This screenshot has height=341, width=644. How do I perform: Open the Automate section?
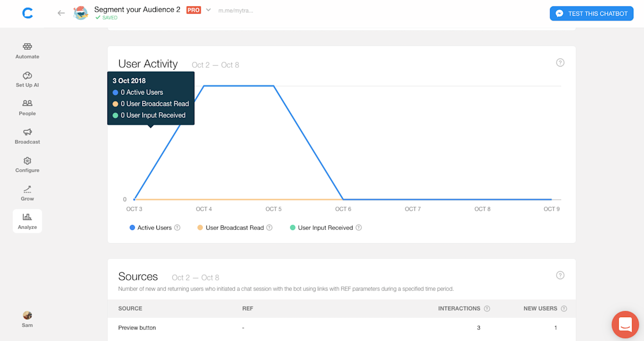click(27, 51)
